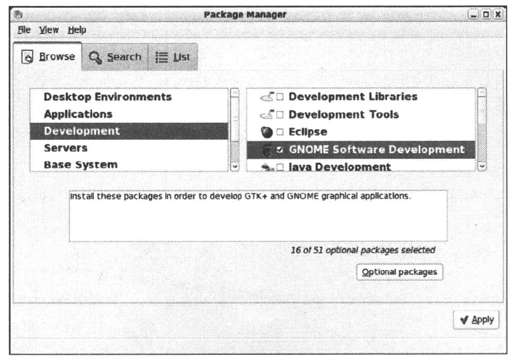
Task: Click the GNOME Software Development group icon
Action: (x=267, y=150)
